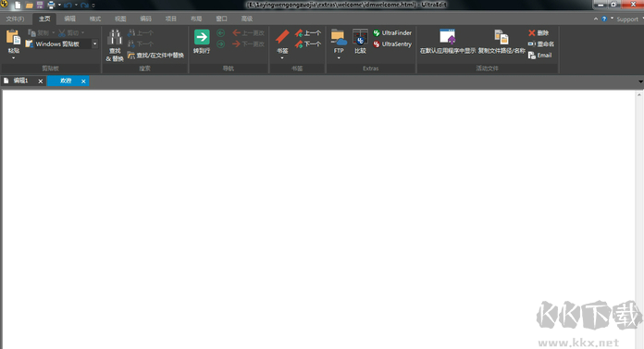The width and height of the screenshot is (644, 349).
Task: Click the green Go to Line arrow
Action: point(202,37)
